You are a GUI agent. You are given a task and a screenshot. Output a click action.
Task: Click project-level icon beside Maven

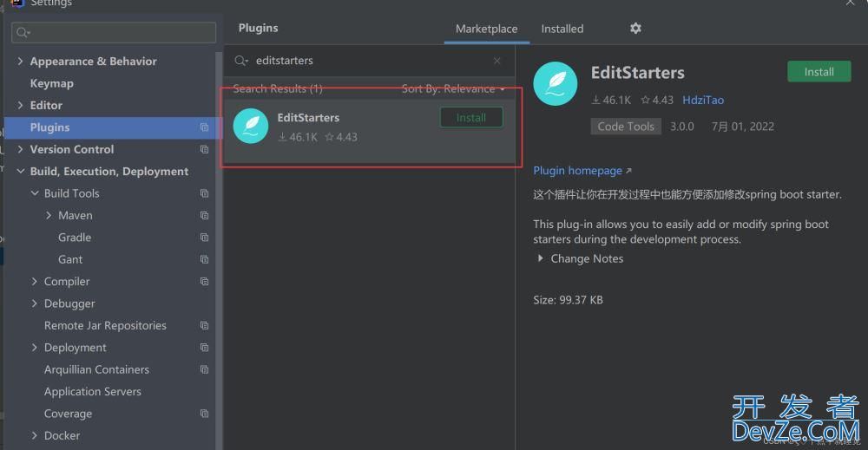point(204,216)
